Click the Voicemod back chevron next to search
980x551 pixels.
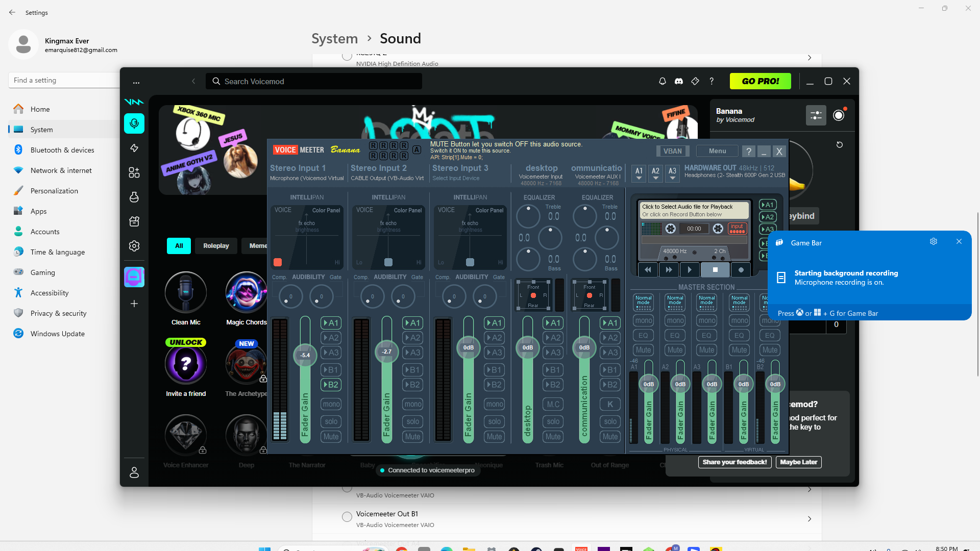tap(193, 81)
